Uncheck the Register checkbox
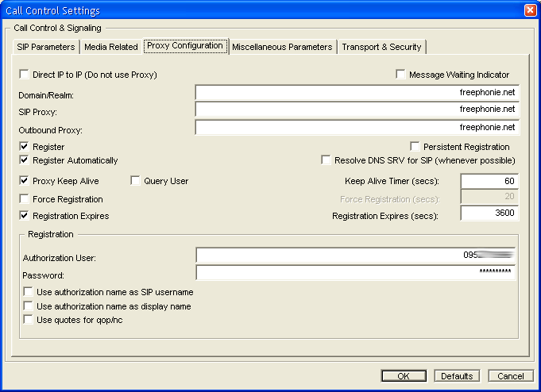The width and height of the screenshot is (541, 392). pyautogui.click(x=25, y=147)
